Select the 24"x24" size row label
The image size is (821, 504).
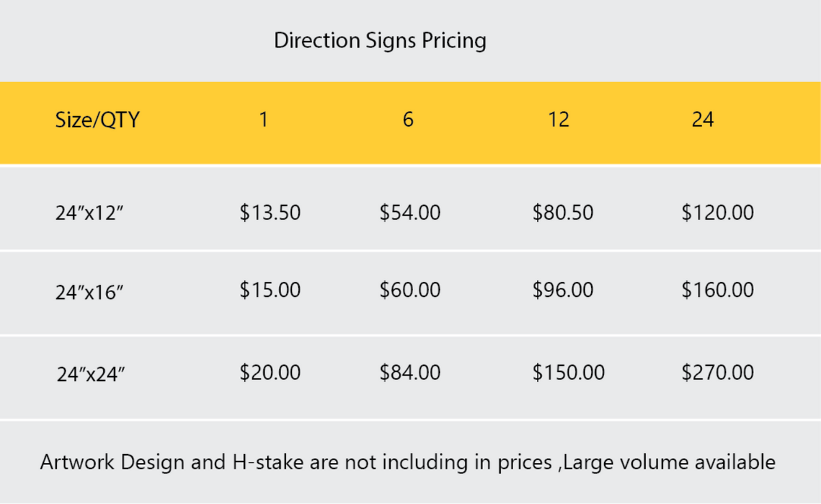[x=90, y=374]
